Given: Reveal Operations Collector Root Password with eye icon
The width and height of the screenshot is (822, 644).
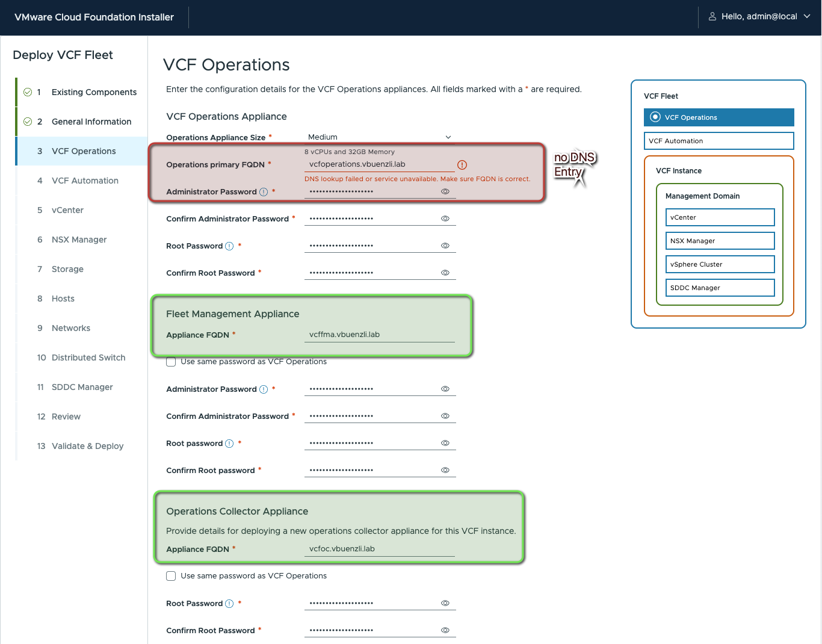Looking at the screenshot, I should (445, 603).
